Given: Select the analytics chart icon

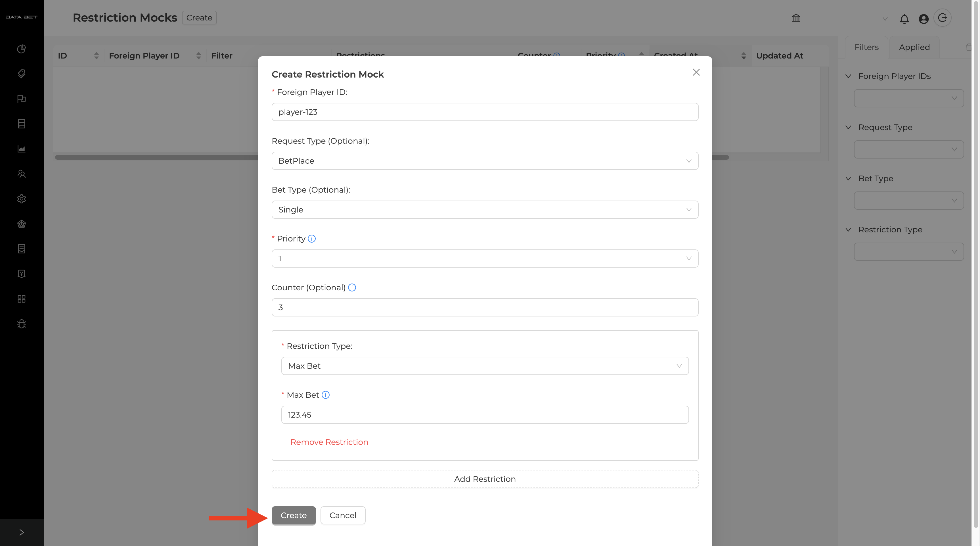Looking at the screenshot, I should click(x=22, y=149).
